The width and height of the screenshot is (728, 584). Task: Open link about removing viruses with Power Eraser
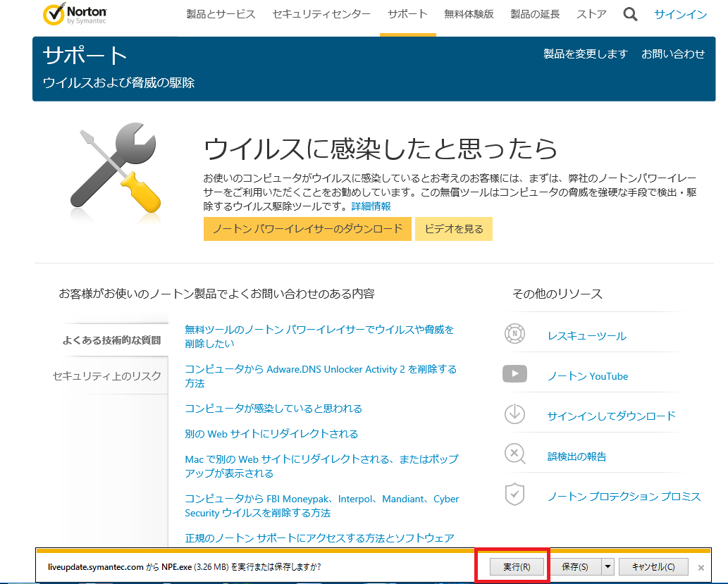(319, 337)
